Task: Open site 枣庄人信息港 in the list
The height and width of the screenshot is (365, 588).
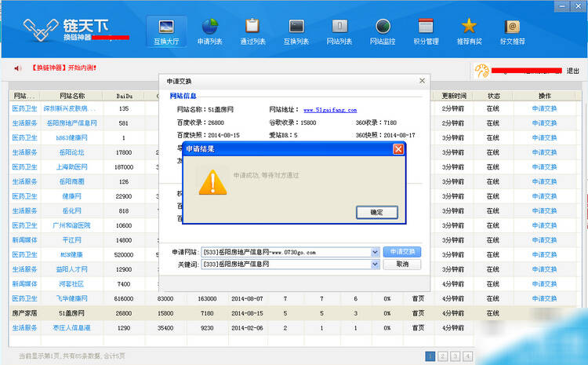Action: [x=71, y=328]
